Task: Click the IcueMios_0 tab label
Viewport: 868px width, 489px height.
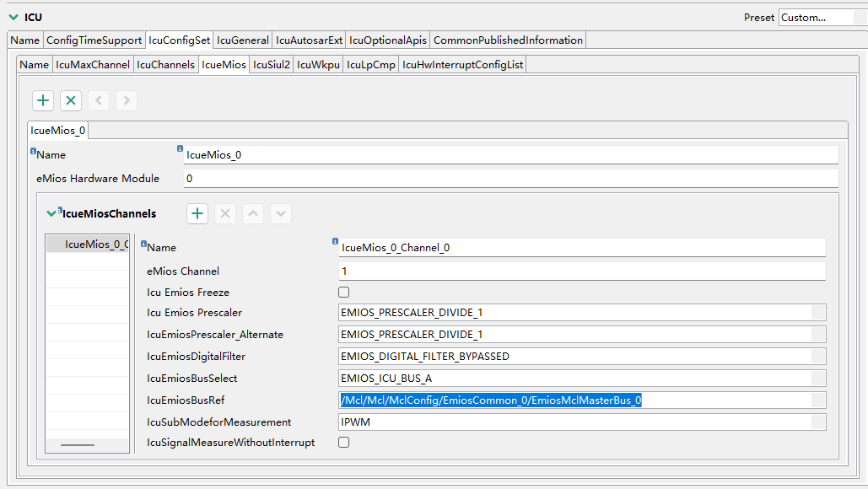Action: pos(57,130)
